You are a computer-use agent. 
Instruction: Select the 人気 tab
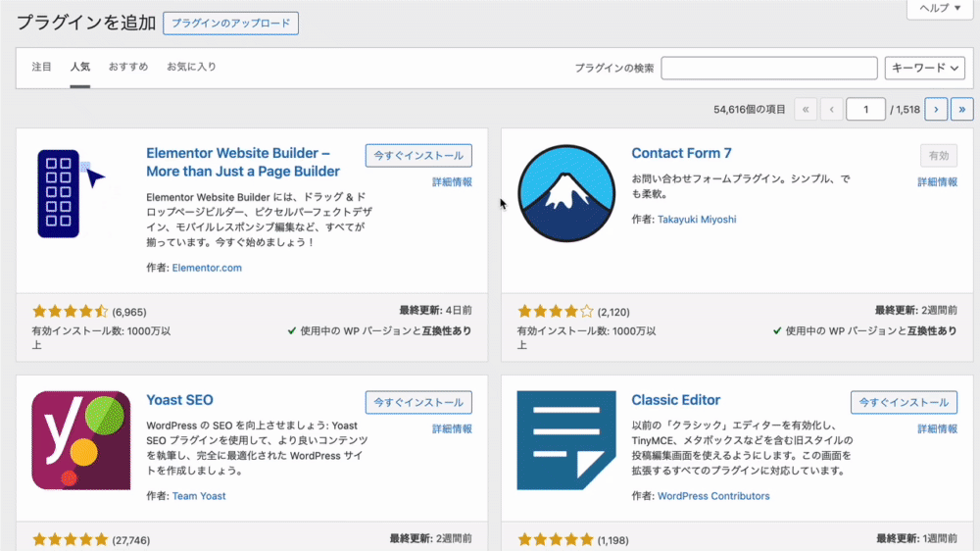tap(80, 67)
